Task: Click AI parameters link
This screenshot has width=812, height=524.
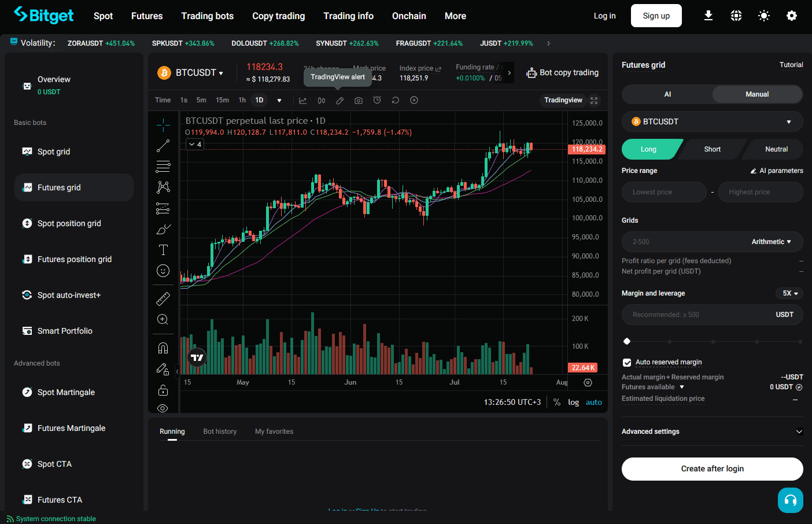Action: click(x=777, y=171)
